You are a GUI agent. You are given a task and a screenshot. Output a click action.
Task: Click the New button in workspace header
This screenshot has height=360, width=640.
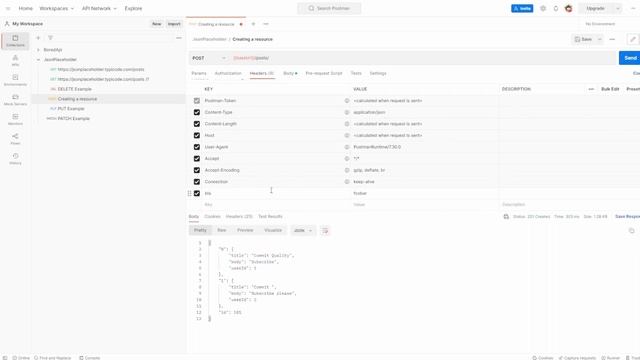click(x=156, y=24)
